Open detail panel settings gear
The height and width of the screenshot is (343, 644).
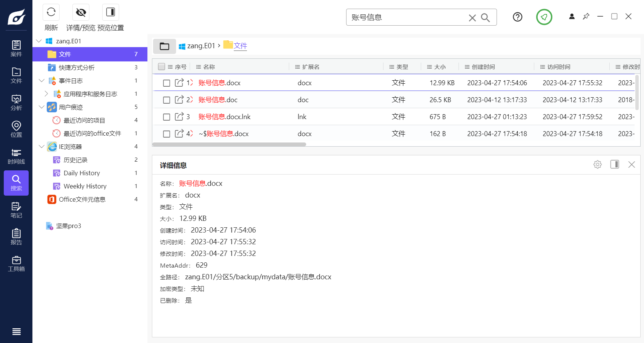[598, 164]
